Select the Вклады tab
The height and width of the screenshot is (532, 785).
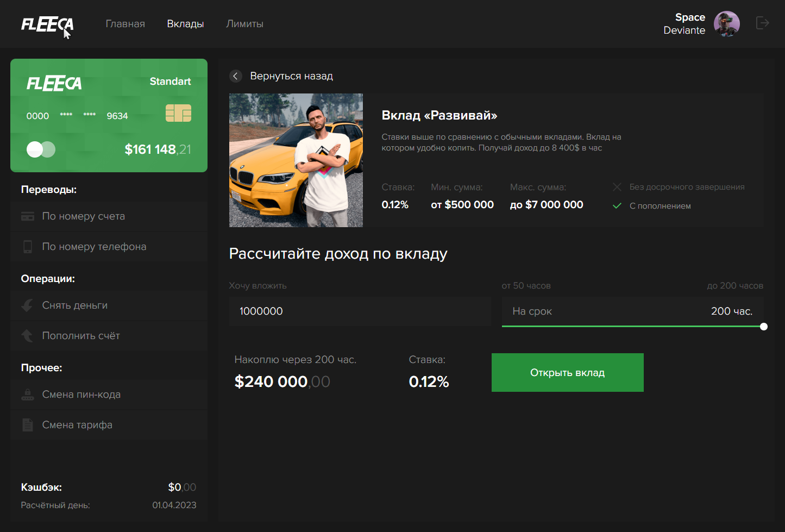point(185,24)
